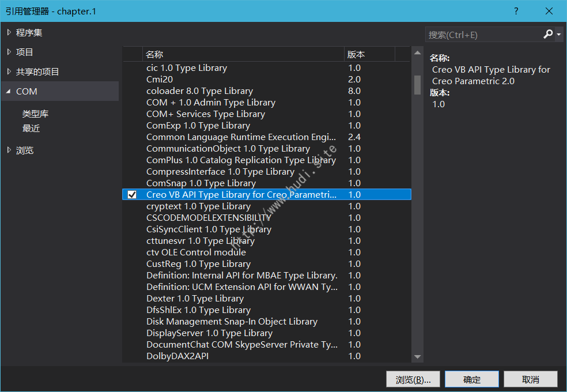567x392 pixels.
Task: Select Disk Management Snap-In Object Library
Action: pos(267,322)
